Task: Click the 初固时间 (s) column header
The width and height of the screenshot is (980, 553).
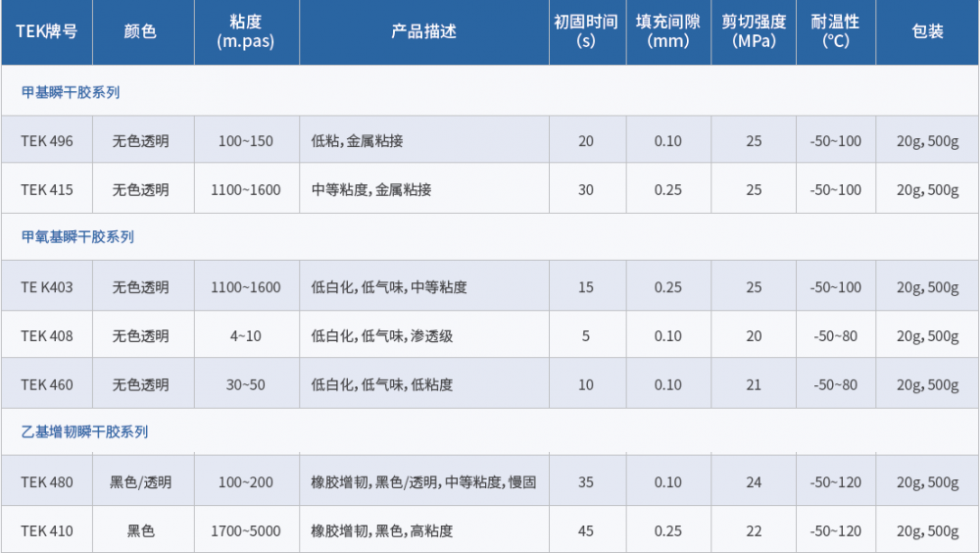Action: click(586, 31)
